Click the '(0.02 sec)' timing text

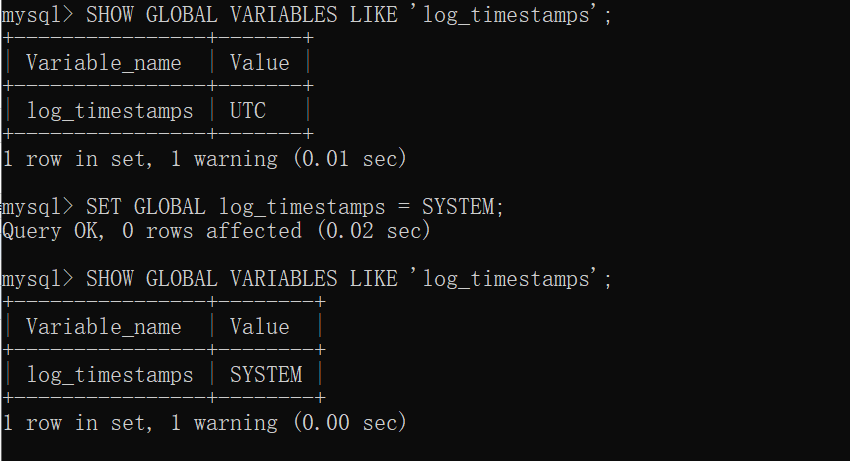coord(374,231)
